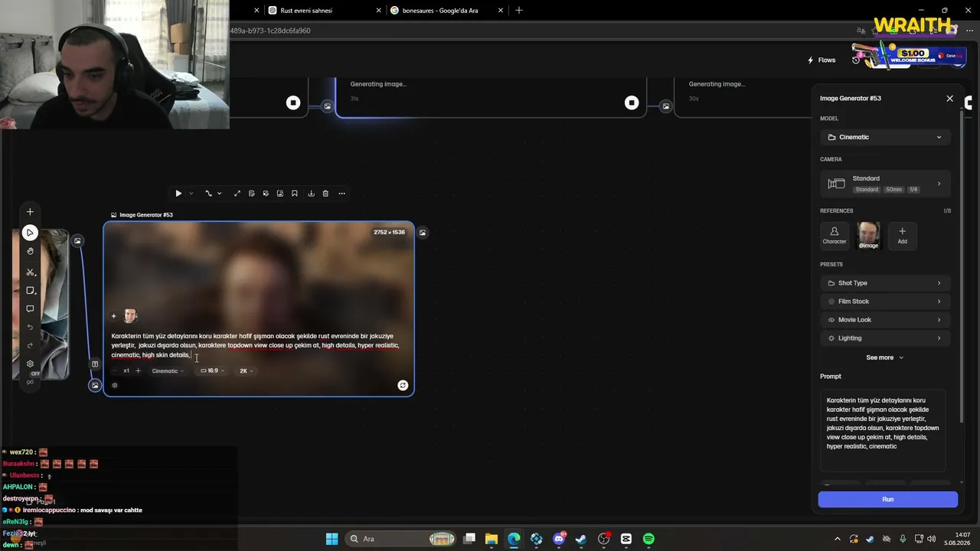
Task: Expand the node to fullscreen
Action: click(237, 194)
